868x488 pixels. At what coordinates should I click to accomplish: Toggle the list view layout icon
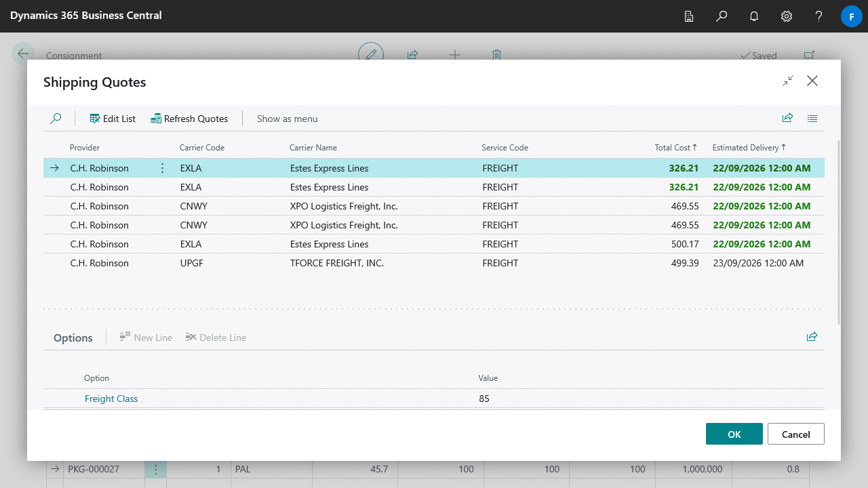pyautogui.click(x=812, y=118)
